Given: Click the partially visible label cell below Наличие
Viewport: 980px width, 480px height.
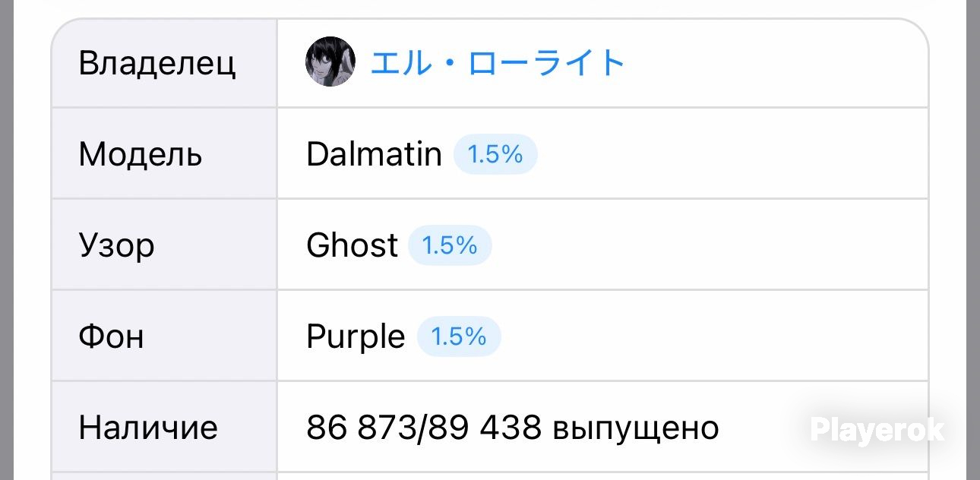Looking at the screenshot, I should 164,476.
